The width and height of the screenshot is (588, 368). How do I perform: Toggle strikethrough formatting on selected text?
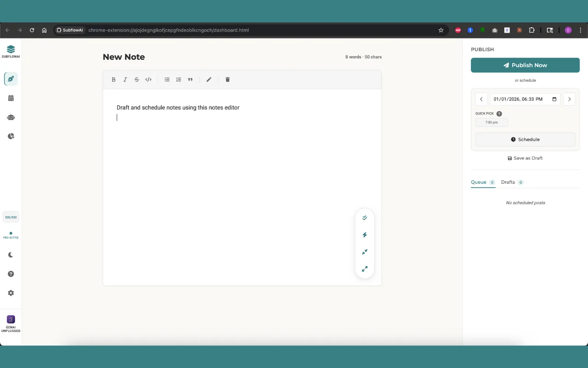point(136,79)
